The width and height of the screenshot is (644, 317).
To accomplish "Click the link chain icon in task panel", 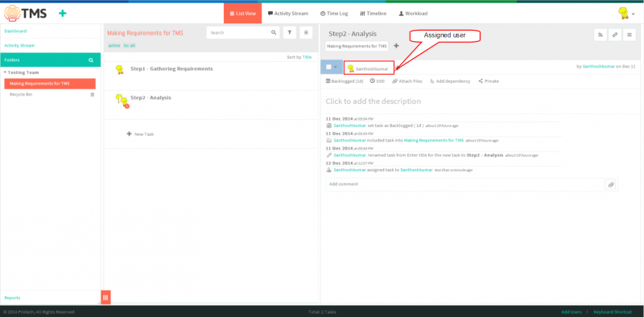I will pos(615,35).
